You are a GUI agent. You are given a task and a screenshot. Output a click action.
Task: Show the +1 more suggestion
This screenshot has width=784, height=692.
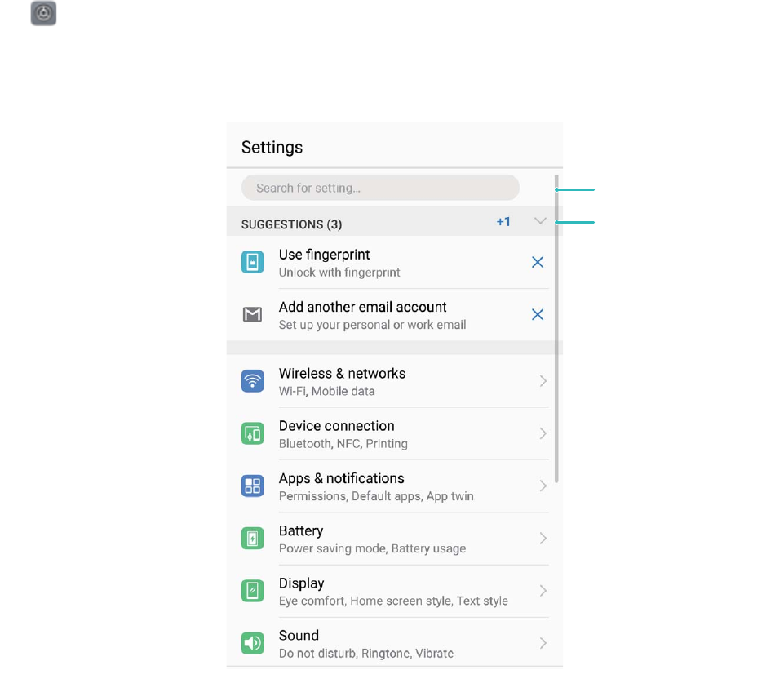[503, 222]
